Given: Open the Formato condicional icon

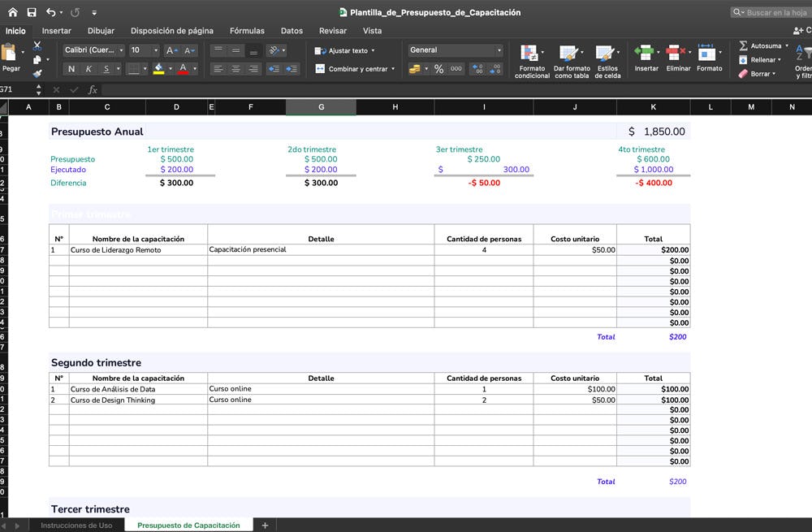Looking at the screenshot, I should tap(531, 60).
